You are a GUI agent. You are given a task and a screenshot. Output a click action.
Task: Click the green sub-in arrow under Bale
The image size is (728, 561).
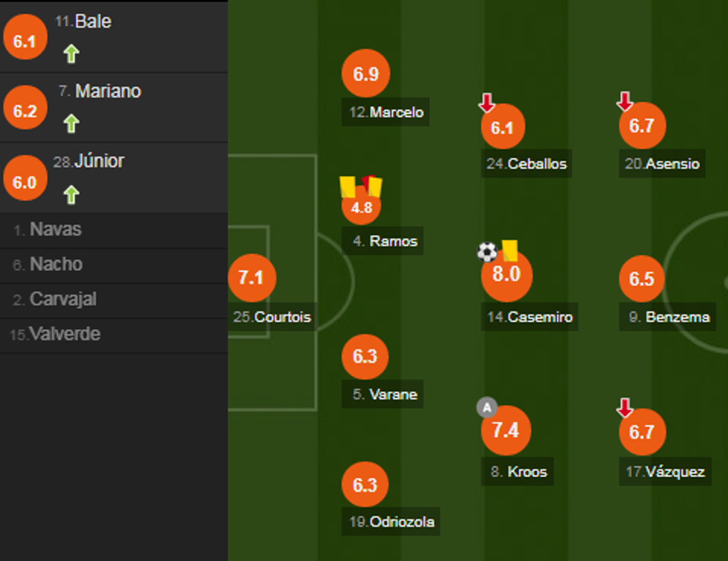point(71,53)
